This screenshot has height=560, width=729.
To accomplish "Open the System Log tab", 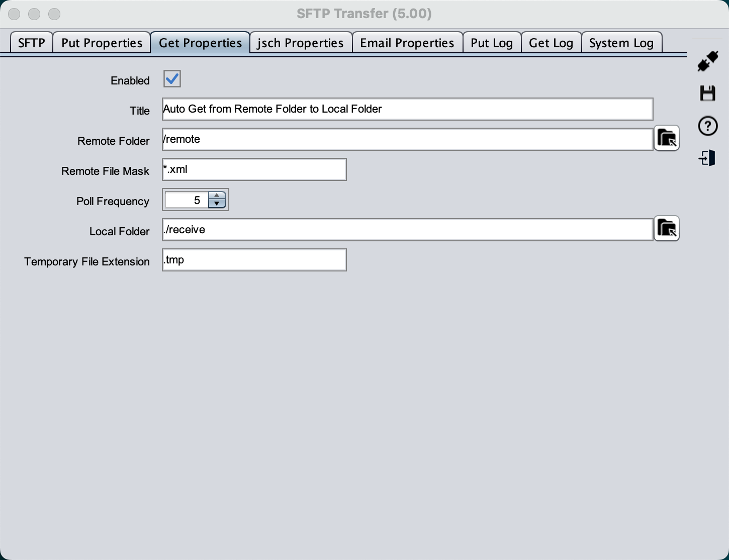I will [x=621, y=43].
